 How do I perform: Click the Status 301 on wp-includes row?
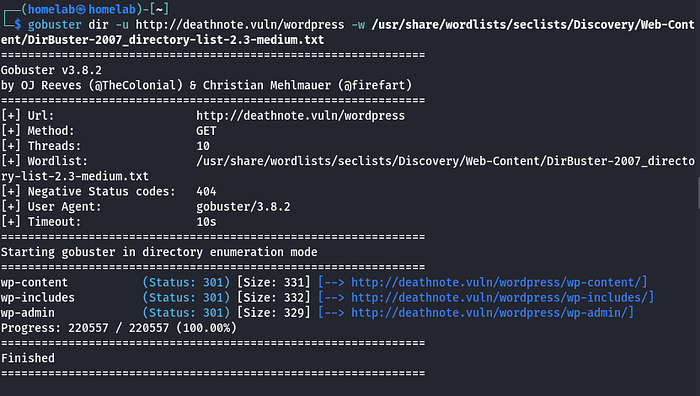(186, 298)
